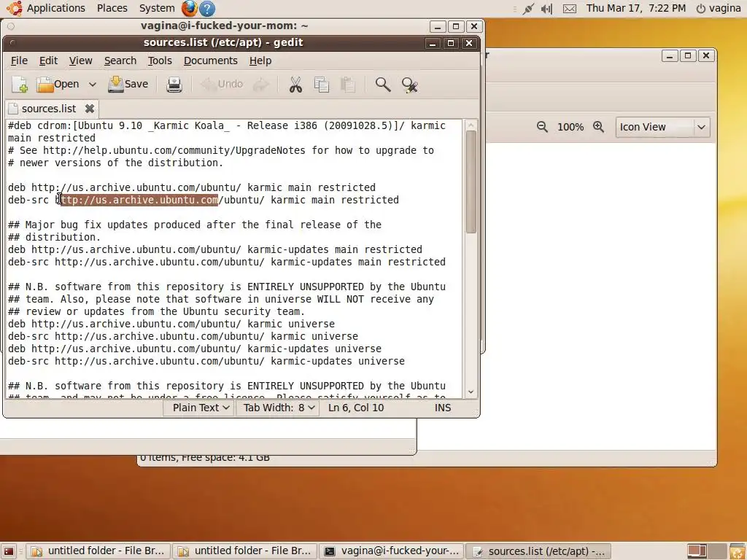The width and height of the screenshot is (747, 560).
Task: Click the Open file button in gedit
Action: tap(58, 85)
